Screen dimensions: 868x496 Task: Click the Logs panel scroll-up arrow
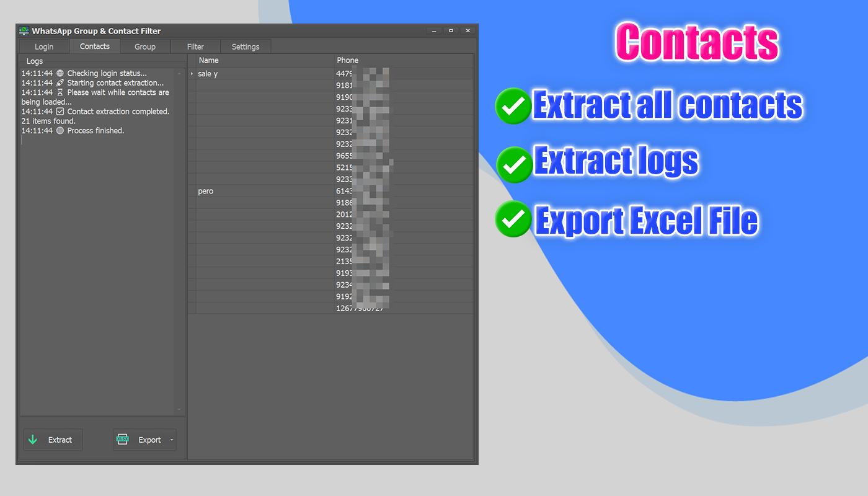180,74
